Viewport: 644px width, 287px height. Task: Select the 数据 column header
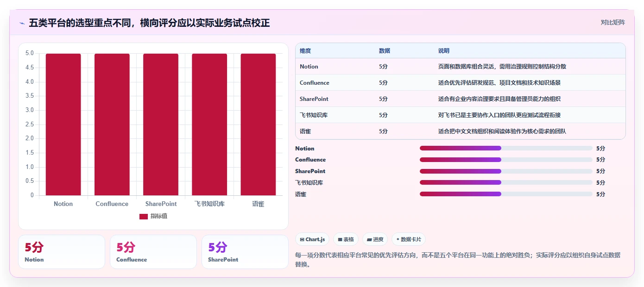pos(385,50)
